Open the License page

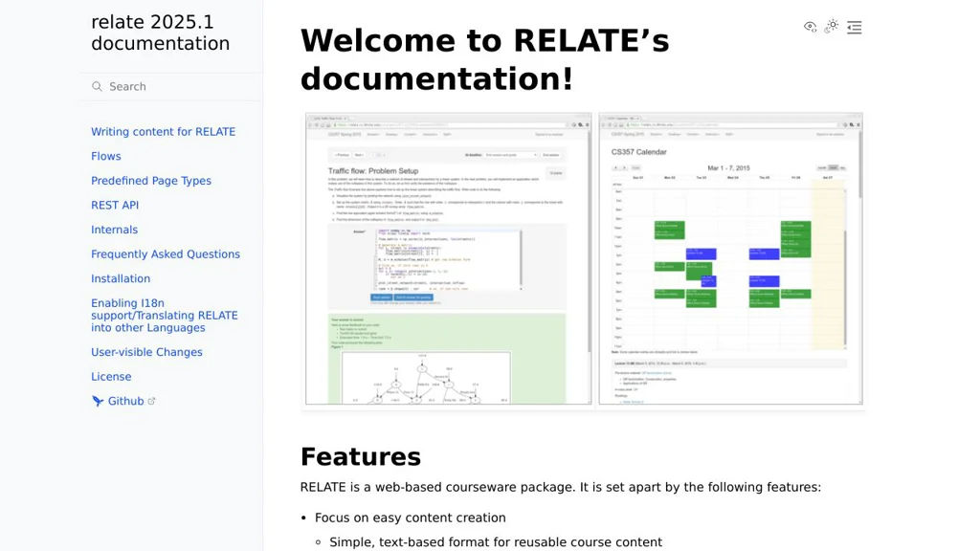click(x=111, y=377)
